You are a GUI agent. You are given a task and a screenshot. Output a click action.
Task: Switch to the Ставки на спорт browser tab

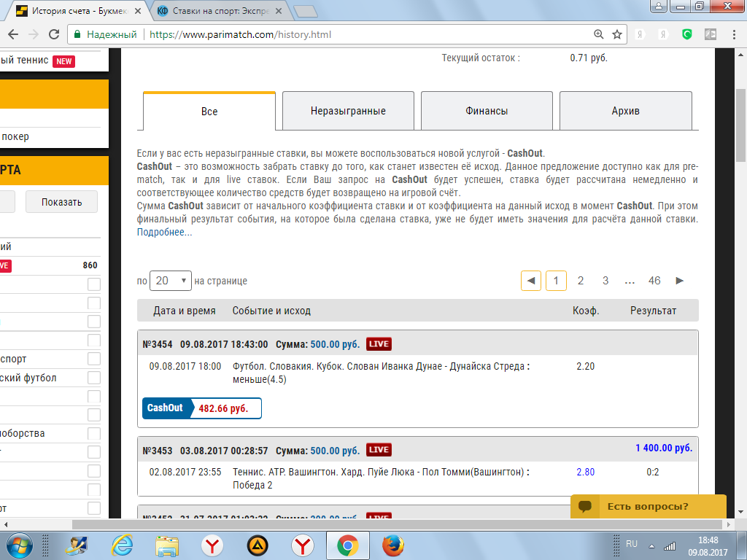pos(219,11)
